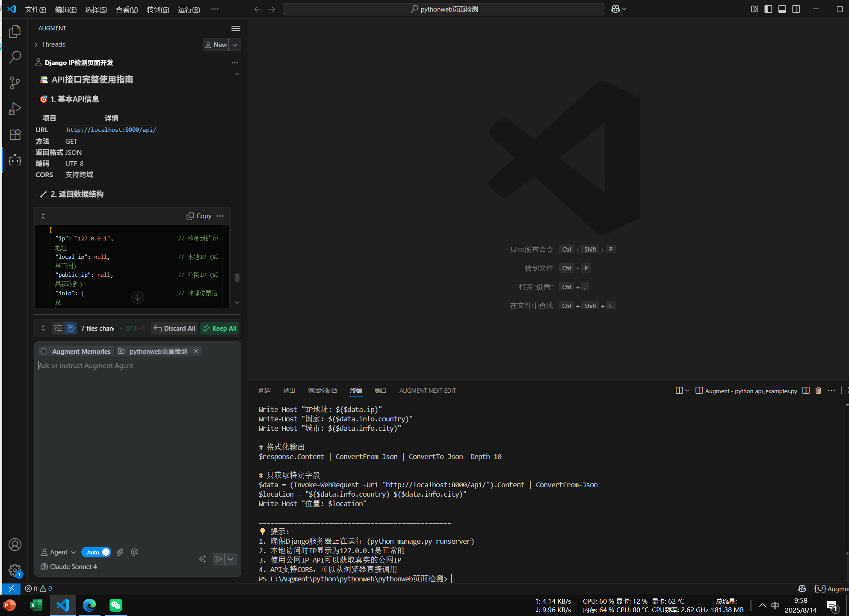Open dropdown arrow next to New button
The image size is (849, 616).
point(235,44)
